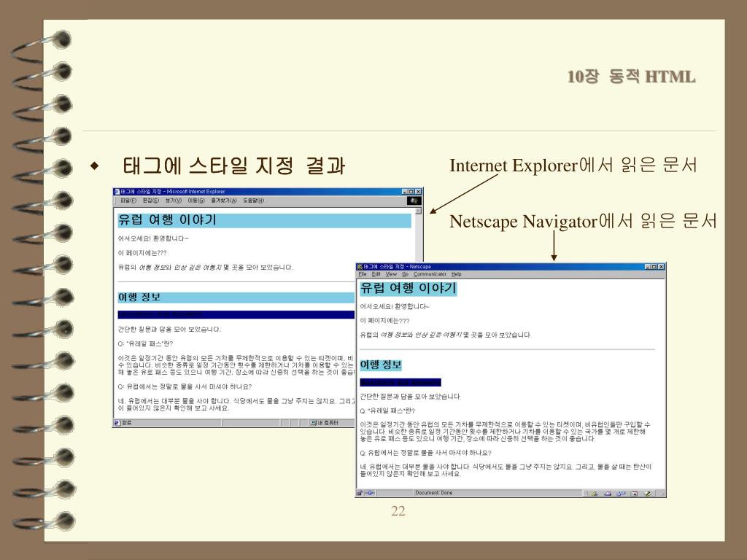This screenshot has height=560, width=747.
Task: Click the '유럽 여행 이야기' heading in Netscape
Action: click(409, 288)
